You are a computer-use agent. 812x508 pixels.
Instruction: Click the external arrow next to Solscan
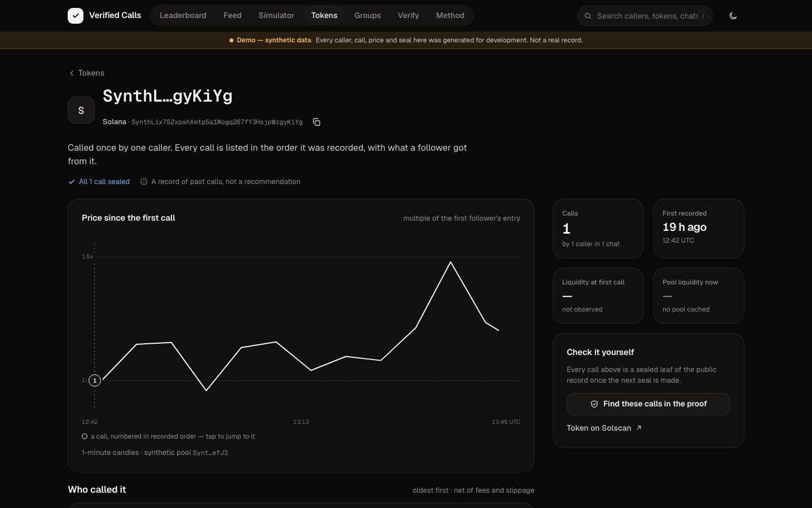[639, 428]
